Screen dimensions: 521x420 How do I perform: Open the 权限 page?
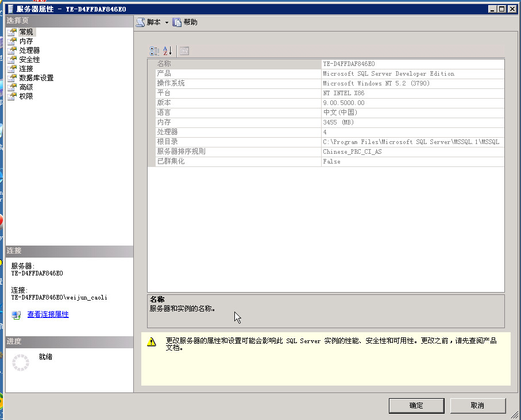click(x=26, y=96)
